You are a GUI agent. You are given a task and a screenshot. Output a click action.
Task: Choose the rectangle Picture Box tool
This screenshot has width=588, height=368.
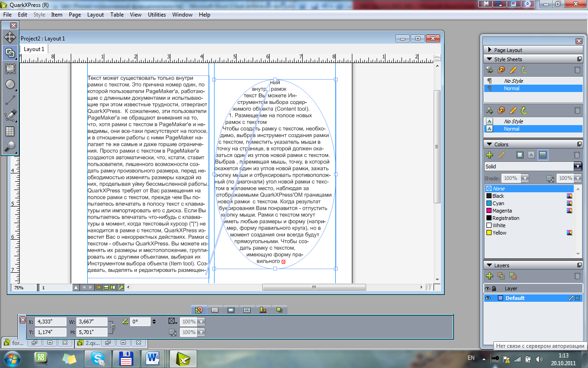tap(10, 69)
